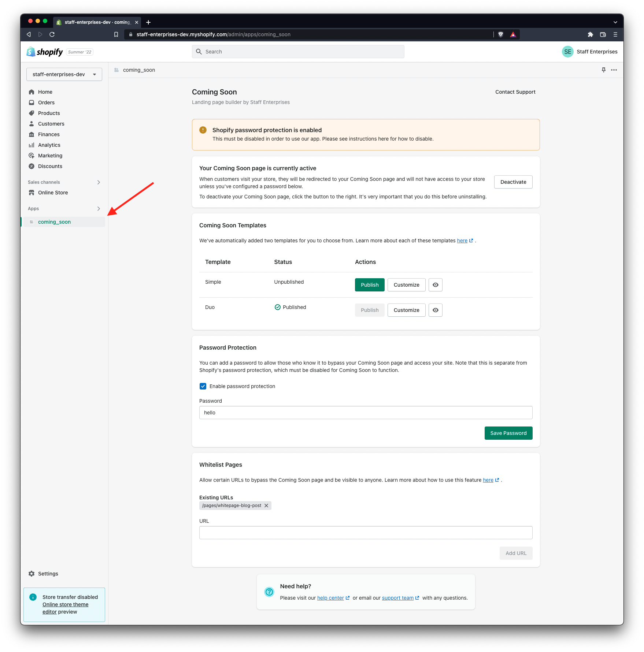The image size is (644, 652).
Task: Click the Deactivate button
Action: 513,182
